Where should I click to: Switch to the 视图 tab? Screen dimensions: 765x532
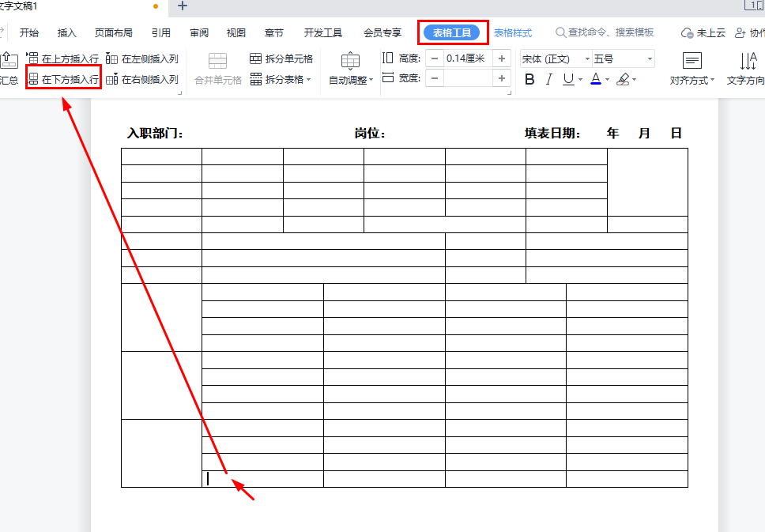coord(236,32)
